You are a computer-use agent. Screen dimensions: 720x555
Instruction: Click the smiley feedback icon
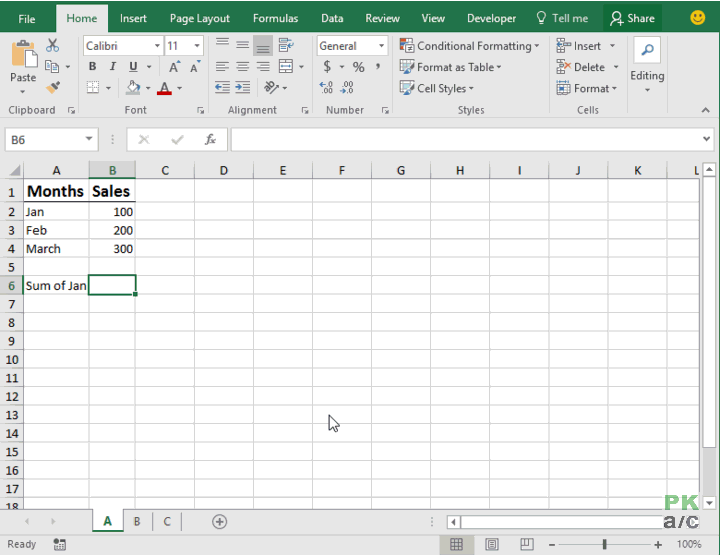pyautogui.click(x=698, y=18)
